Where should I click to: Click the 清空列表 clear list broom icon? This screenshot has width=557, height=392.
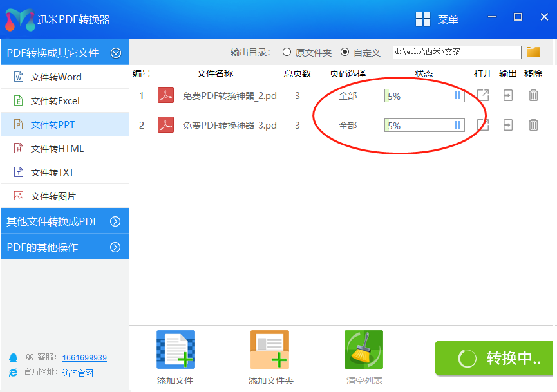pos(364,350)
